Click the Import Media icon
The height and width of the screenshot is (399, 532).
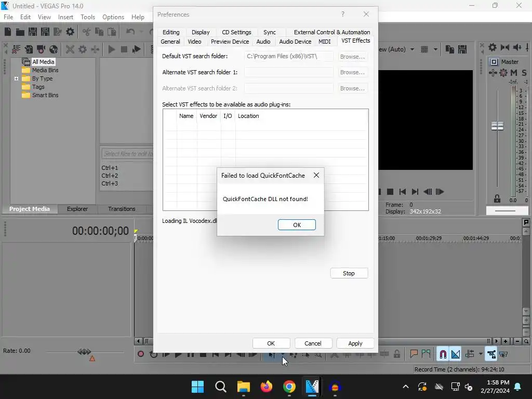point(29,49)
